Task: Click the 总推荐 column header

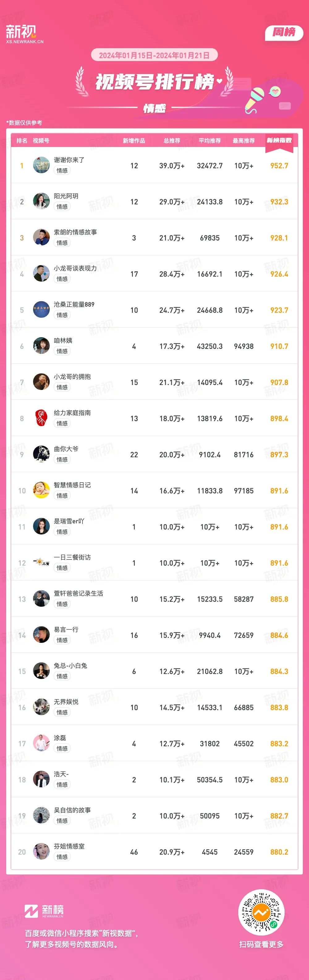Action: click(x=172, y=141)
